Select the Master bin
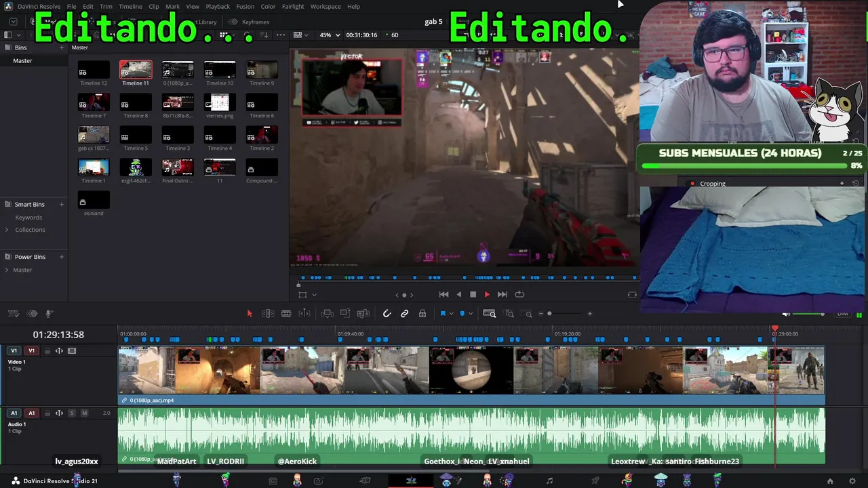 coord(22,60)
